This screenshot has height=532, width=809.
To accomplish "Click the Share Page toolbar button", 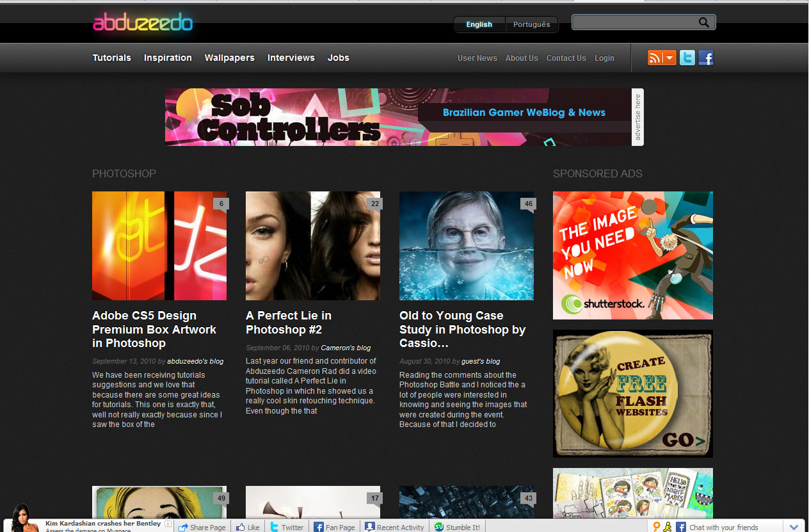I will [202, 527].
